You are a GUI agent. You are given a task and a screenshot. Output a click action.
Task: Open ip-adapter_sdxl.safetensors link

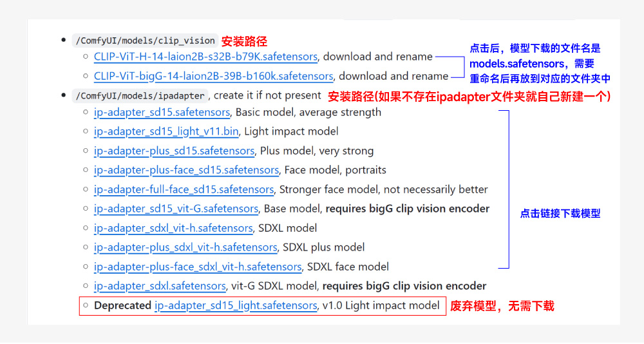(160, 286)
